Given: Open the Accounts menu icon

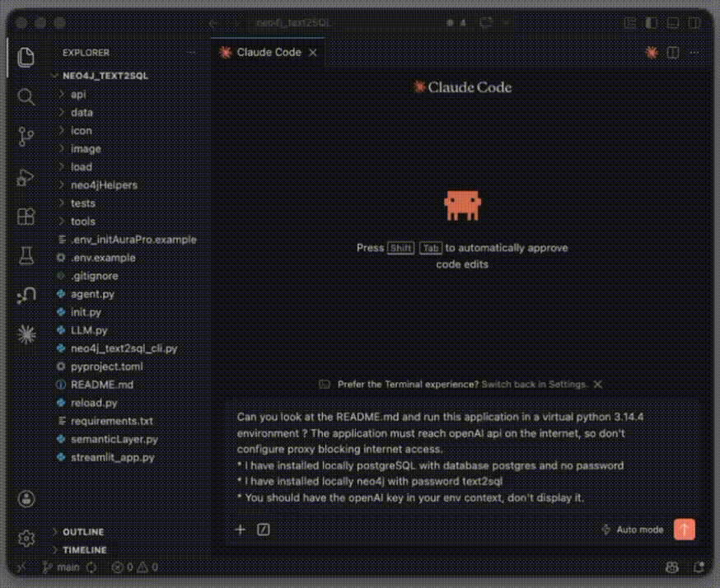Looking at the screenshot, I should click(x=26, y=499).
